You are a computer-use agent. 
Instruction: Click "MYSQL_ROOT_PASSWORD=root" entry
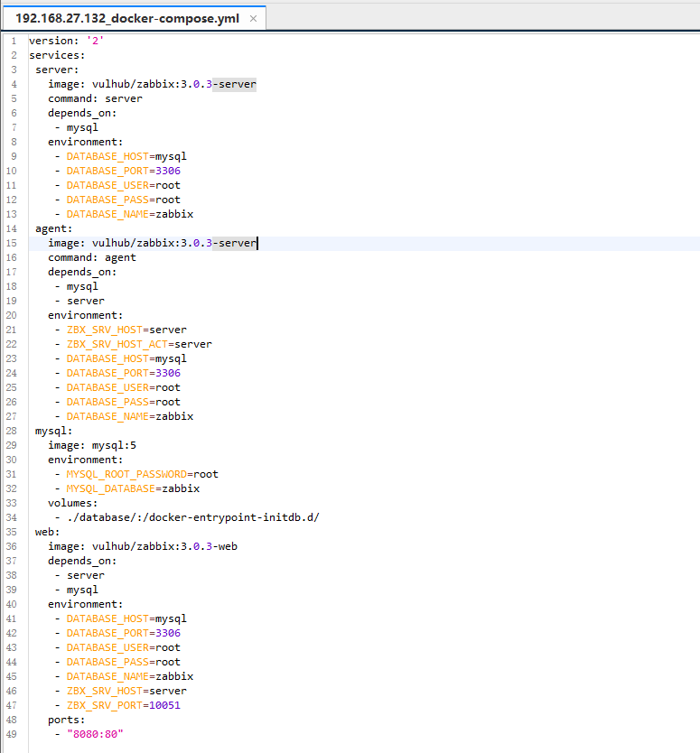(142, 474)
